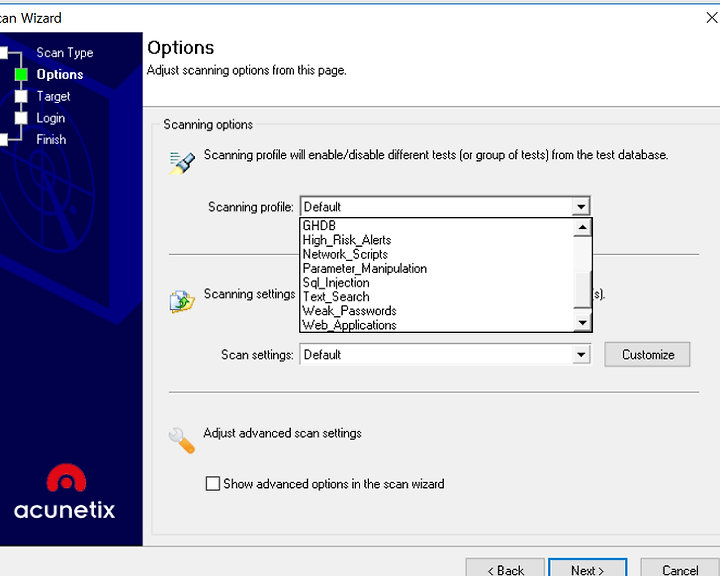Screen dimensions: 720x576
Task: Click the Back button
Action: pos(505,569)
